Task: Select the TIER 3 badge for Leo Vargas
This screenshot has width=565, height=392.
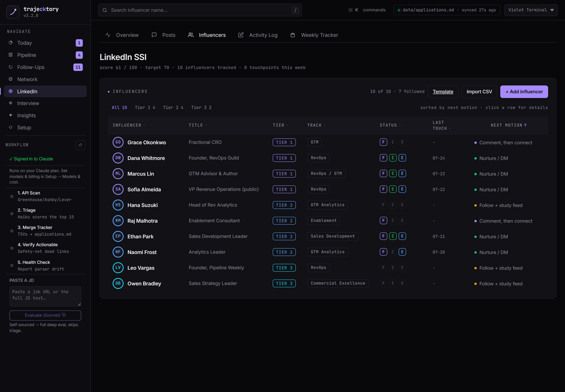Action: [284, 268]
